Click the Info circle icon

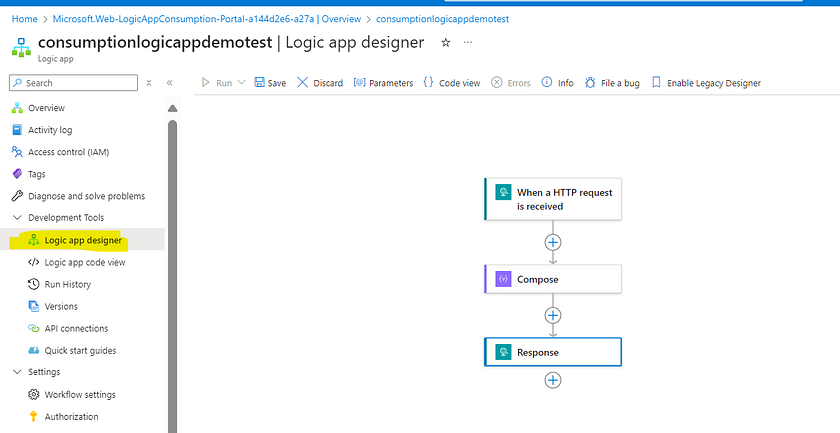click(x=546, y=83)
